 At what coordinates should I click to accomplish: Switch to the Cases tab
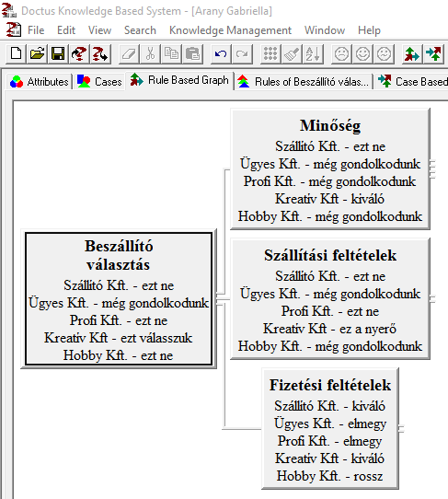pyautogui.click(x=99, y=82)
